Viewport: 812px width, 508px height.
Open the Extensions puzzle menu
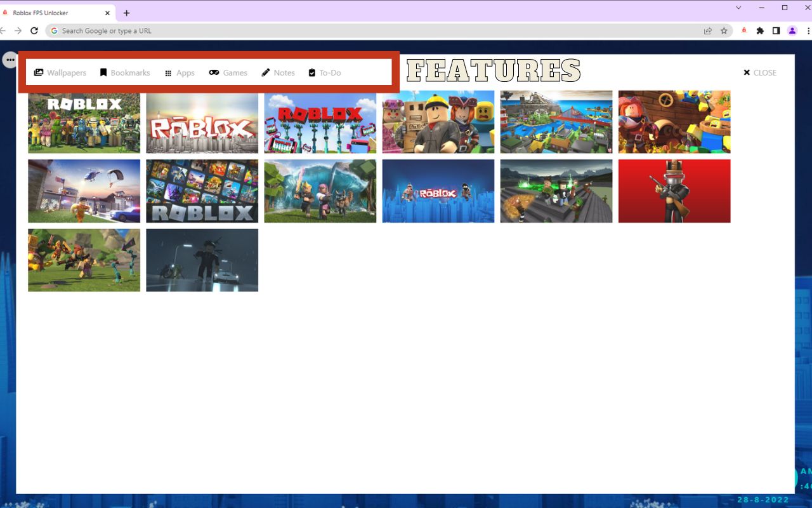click(x=760, y=30)
